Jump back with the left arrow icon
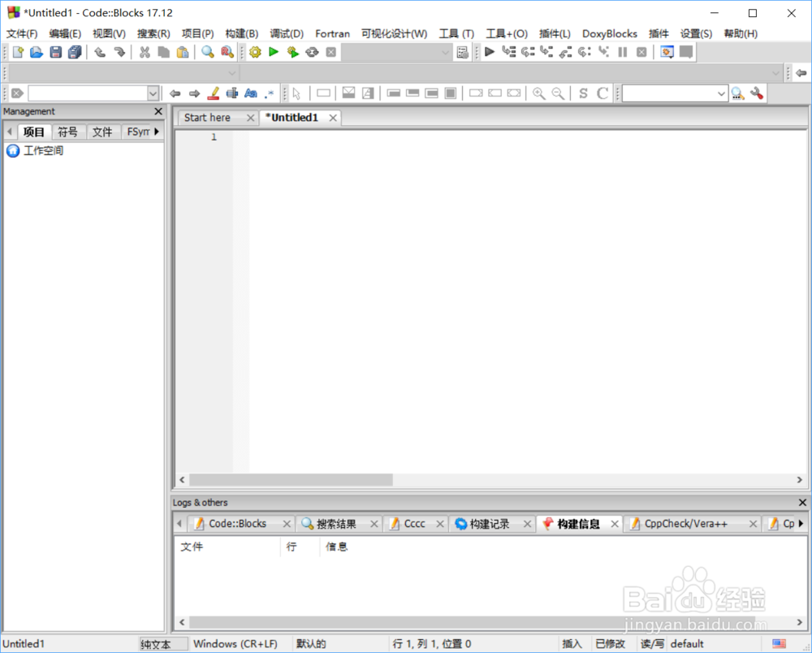Screen dimensions: 812x653 [x=175, y=93]
